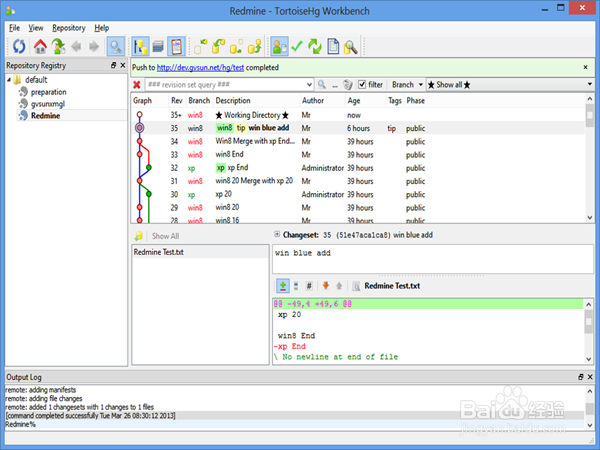Select revision 32 xp End
The width and height of the screenshot is (600, 450).
tap(358, 168)
